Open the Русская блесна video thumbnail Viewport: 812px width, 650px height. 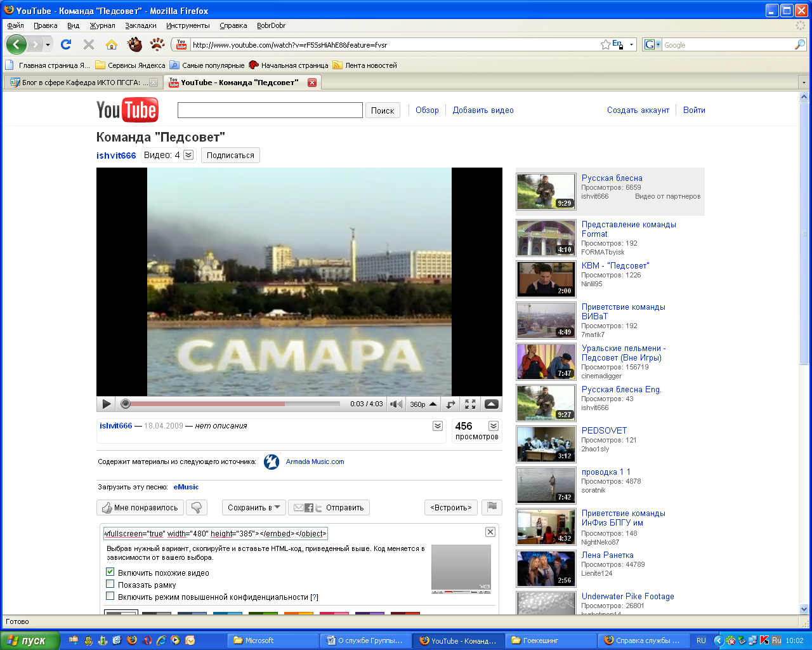tap(546, 191)
